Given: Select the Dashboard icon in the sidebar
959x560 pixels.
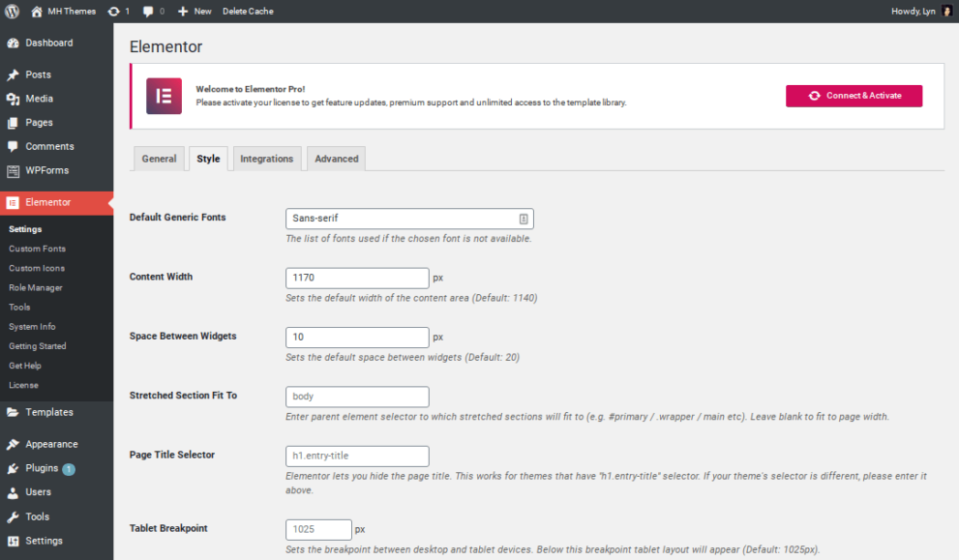Looking at the screenshot, I should coord(14,43).
